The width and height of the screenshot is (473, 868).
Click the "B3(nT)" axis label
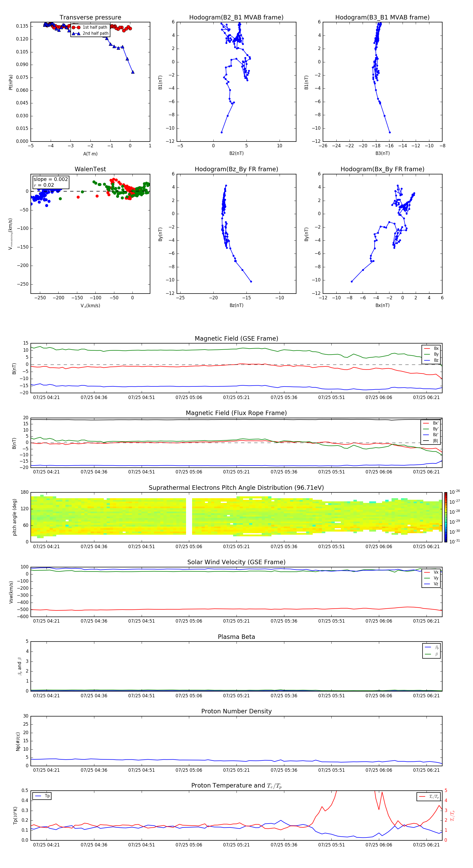click(382, 153)
